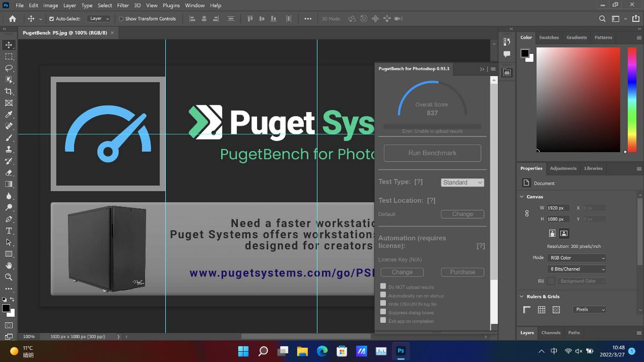Click the Search icon in the options bar

(603, 18)
